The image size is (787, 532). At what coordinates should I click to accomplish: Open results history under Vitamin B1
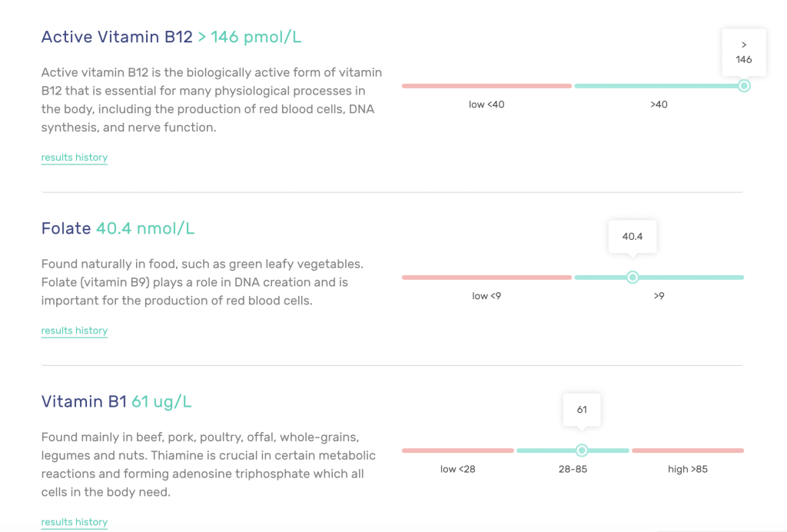pos(75,522)
